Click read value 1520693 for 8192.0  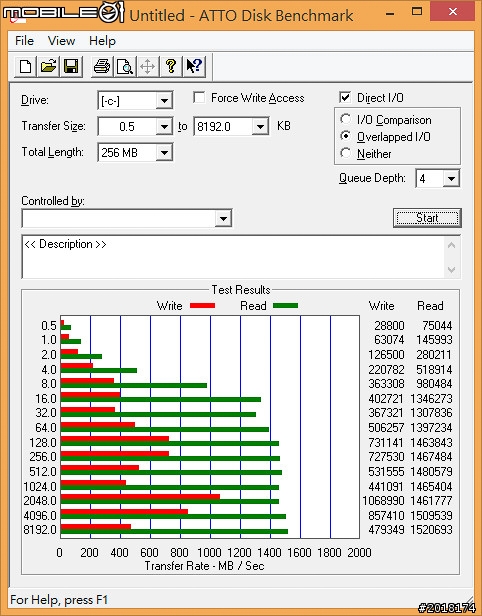coord(431,530)
